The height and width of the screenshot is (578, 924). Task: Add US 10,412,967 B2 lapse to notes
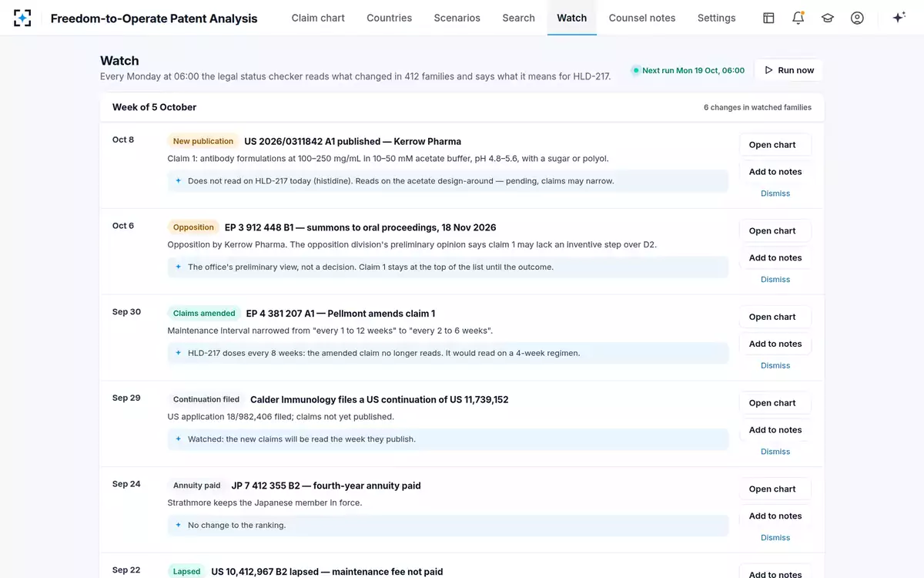coord(775,573)
